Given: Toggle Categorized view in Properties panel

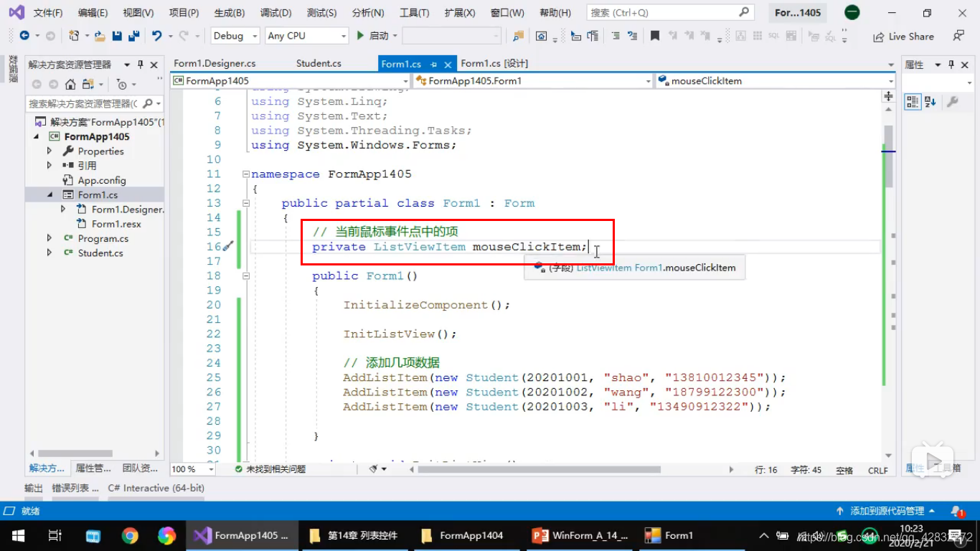Looking at the screenshot, I should click(x=912, y=102).
